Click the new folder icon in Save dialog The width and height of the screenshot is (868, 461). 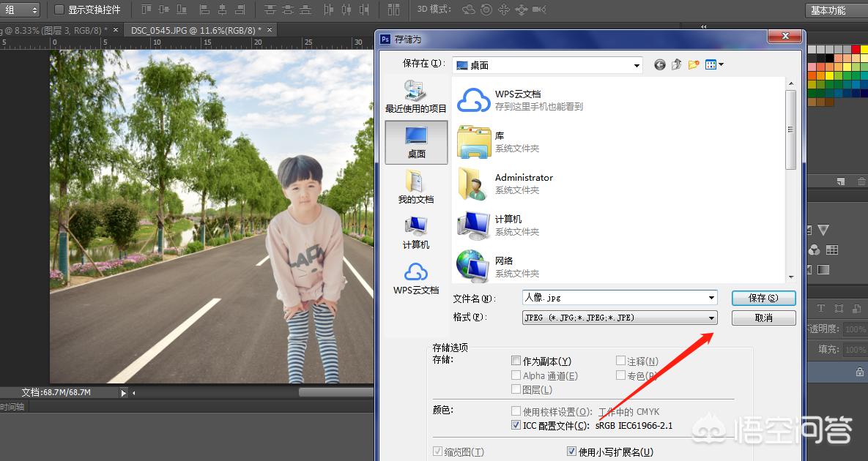click(x=694, y=64)
